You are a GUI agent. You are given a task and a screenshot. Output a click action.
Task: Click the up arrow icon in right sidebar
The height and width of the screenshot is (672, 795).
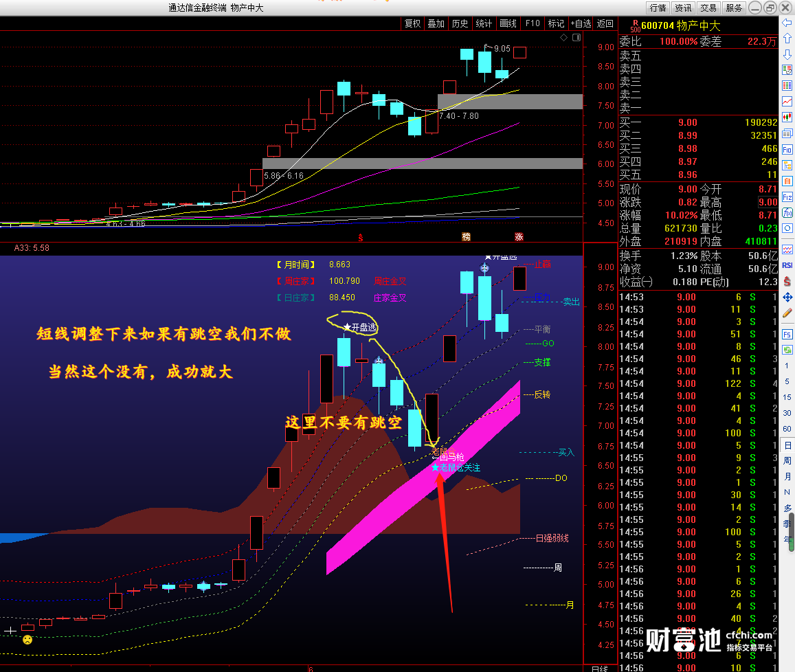(787, 38)
